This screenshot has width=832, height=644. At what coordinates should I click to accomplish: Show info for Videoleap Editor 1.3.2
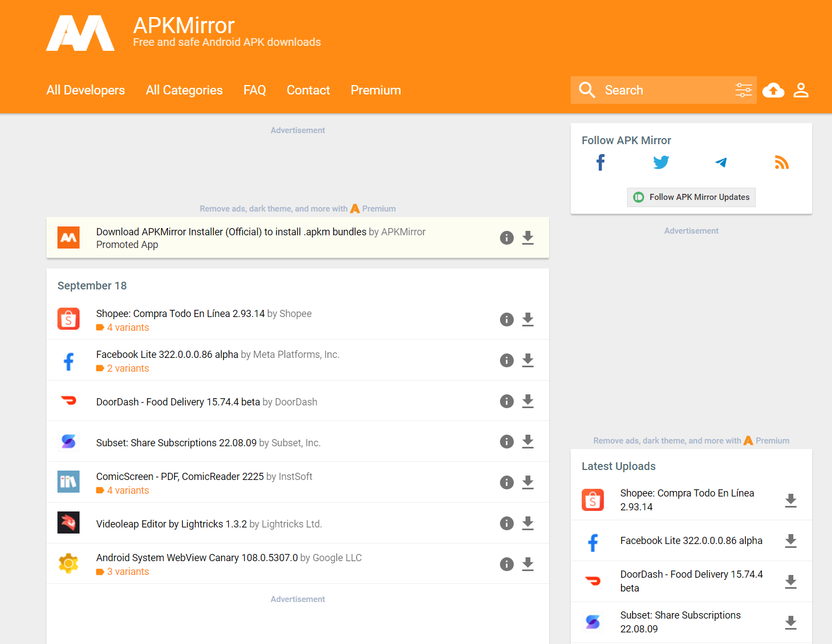tap(507, 523)
